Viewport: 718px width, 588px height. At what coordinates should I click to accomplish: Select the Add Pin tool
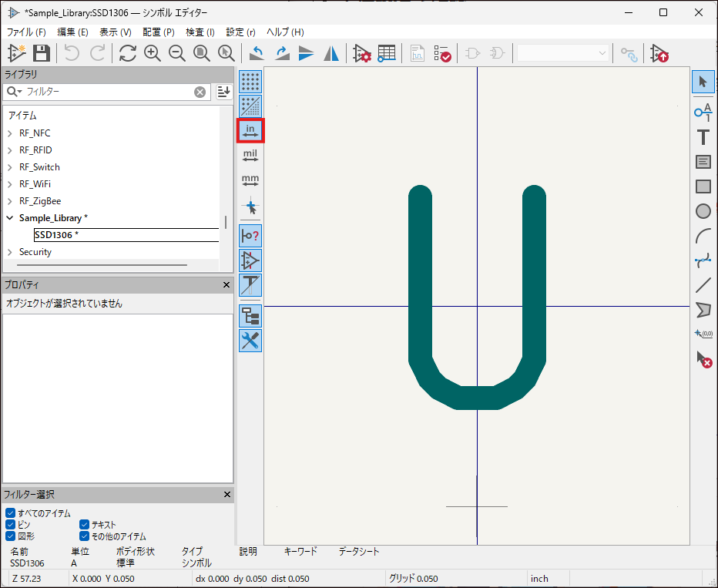point(703,113)
